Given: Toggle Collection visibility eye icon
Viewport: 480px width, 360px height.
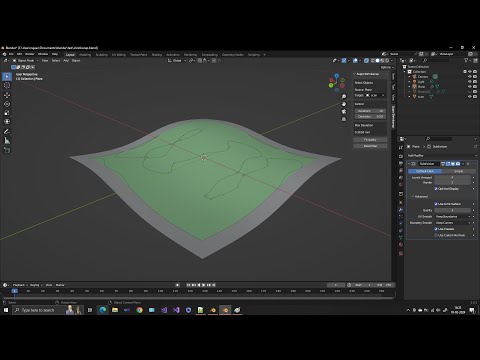Looking at the screenshot, I should pos(470,72).
